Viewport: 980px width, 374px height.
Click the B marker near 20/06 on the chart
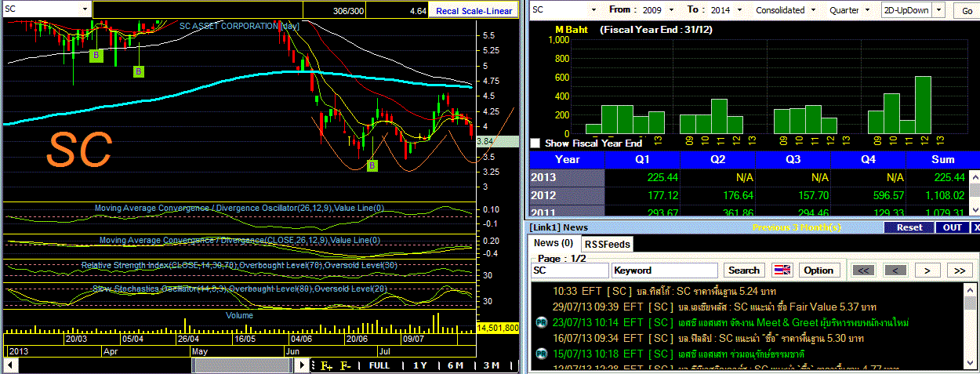pos(372,165)
